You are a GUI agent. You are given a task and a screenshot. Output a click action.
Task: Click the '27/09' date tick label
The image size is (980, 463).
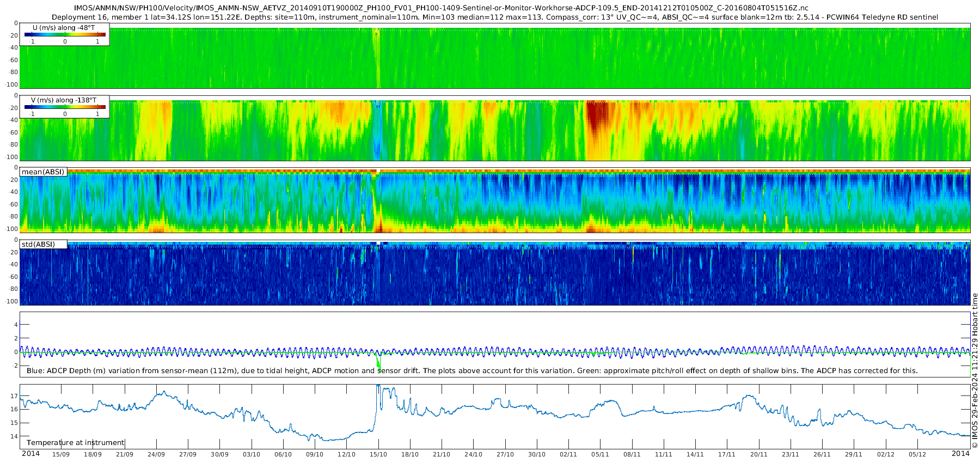pos(188,454)
